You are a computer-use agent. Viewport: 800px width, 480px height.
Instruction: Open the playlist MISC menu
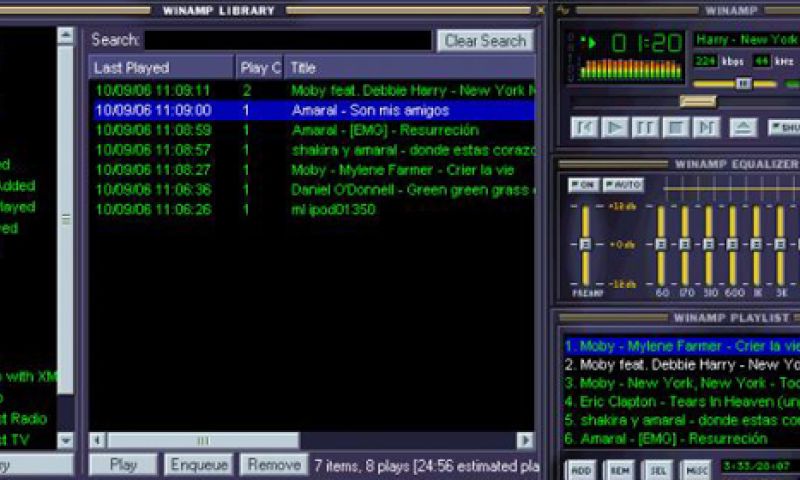click(x=696, y=470)
